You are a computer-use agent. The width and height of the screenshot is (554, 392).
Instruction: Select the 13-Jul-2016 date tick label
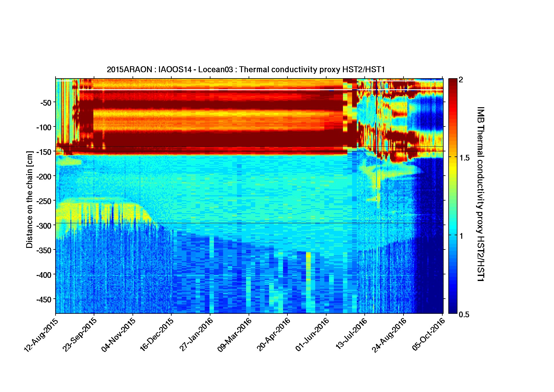(x=351, y=335)
